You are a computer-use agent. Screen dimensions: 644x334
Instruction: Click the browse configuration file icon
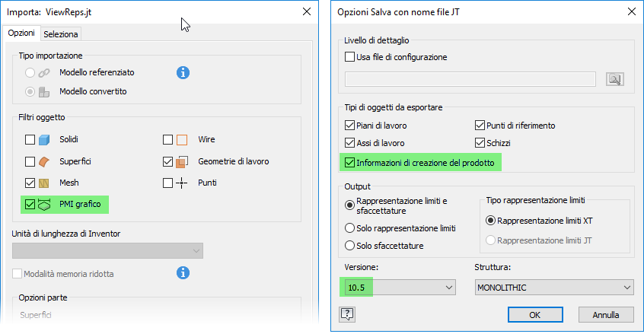tap(614, 79)
